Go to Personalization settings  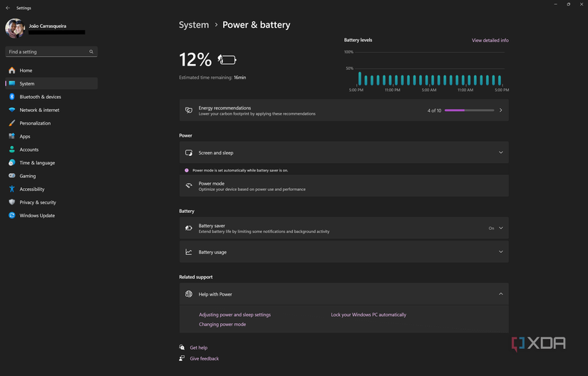(x=51, y=122)
